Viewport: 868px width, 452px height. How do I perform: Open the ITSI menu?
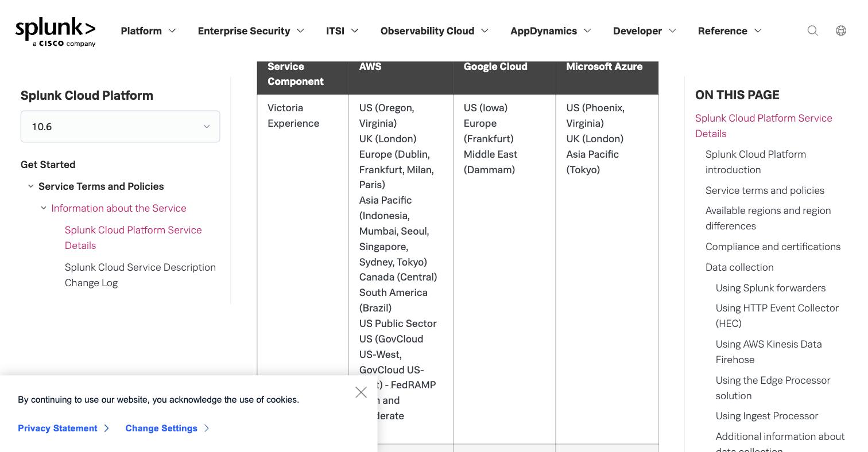point(342,31)
